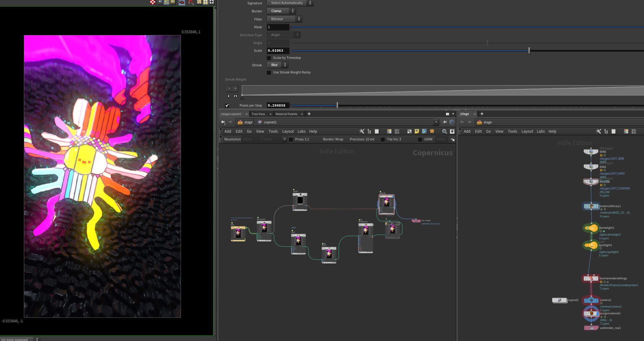
Task: Switch to the Tree View tab
Action: tap(258, 114)
